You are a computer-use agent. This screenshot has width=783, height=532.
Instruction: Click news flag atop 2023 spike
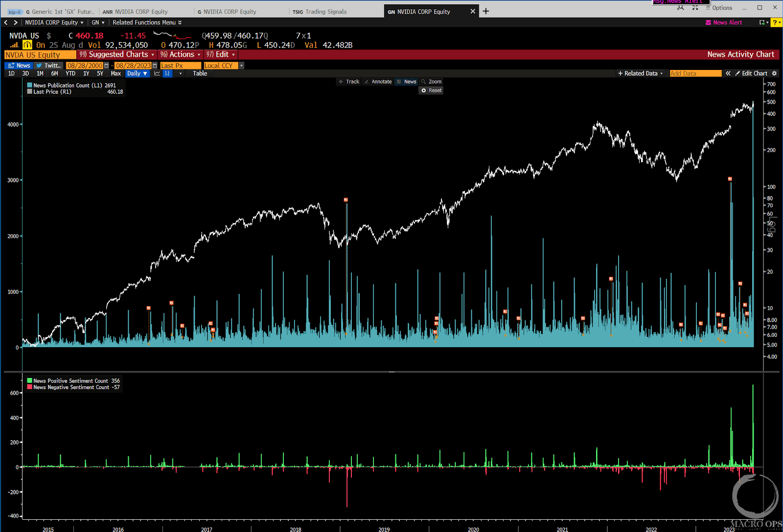tap(730, 179)
